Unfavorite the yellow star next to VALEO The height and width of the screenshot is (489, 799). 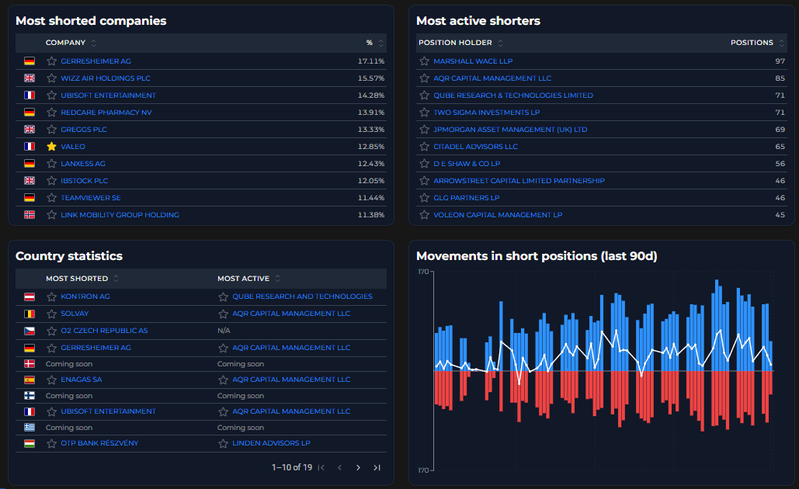click(51, 147)
